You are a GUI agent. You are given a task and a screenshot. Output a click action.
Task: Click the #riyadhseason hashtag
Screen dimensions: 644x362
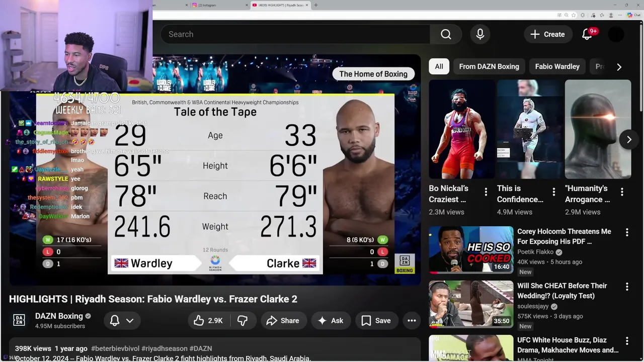165,348
